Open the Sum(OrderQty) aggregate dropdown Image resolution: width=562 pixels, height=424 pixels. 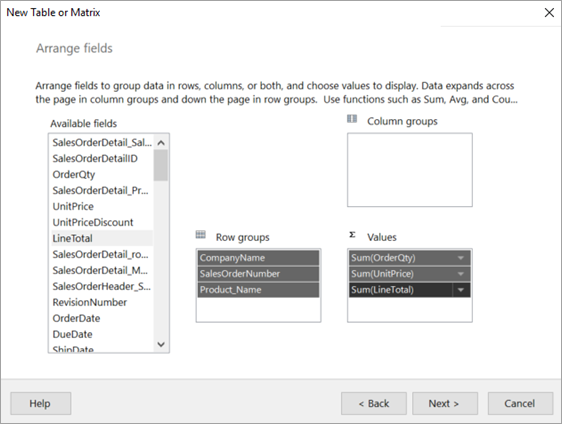click(461, 258)
